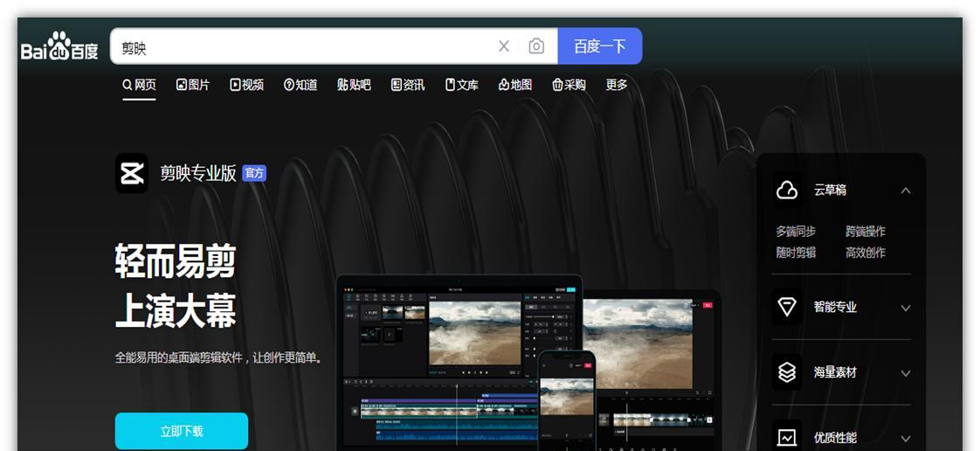Open the 贴吧 tab
980x451 pixels.
pos(355,85)
